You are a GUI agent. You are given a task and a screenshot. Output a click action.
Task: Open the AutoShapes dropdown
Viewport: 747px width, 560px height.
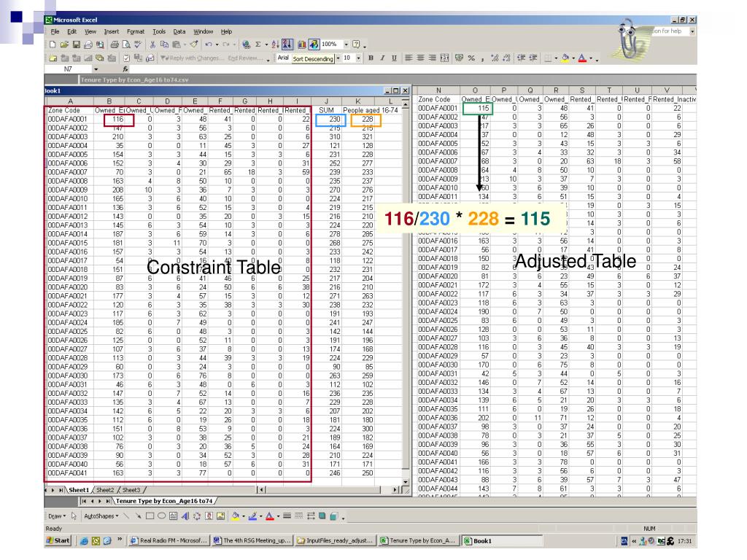coord(101,516)
